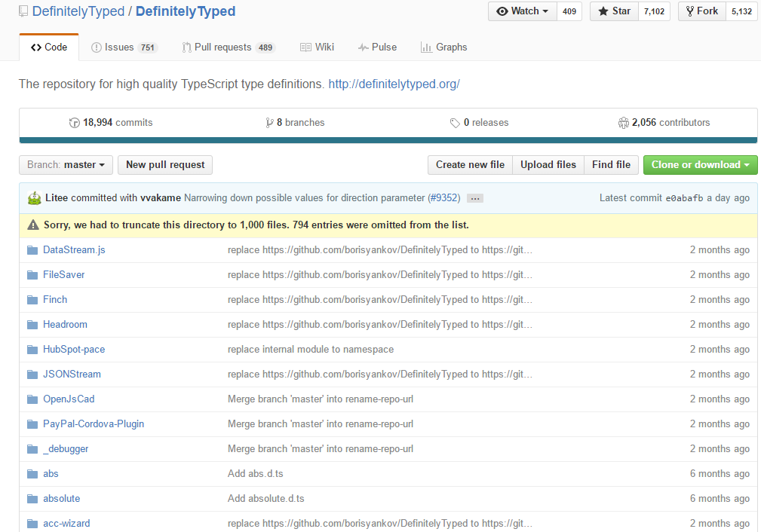761x532 pixels.
Task: Open the definitelytyped.org link
Action: tap(394, 84)
